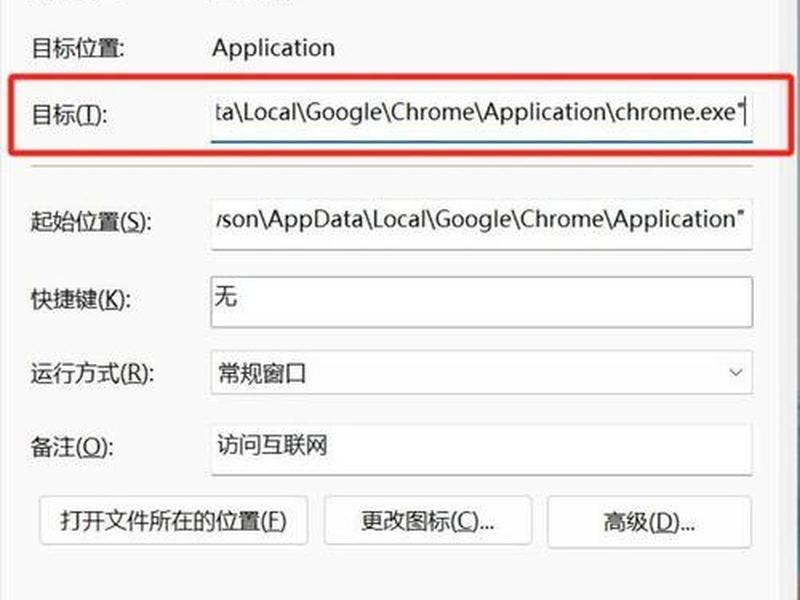Click the 快捷键(K): label

(81, 299)
